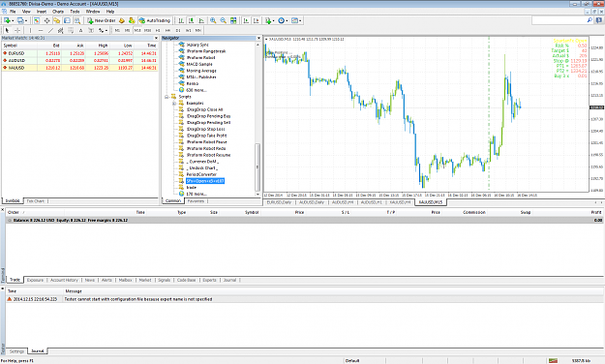The height and width of the screenshot is (364, 605).
Task: Switch to the Tick Chart tab
Action: point(35,201)
